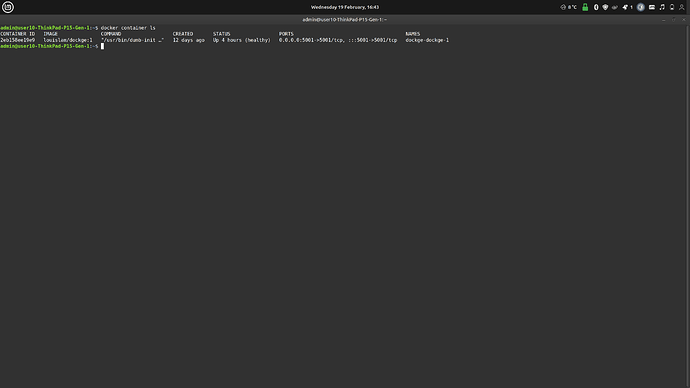Click the container name 'dockge-dockge-1'

(427, 40)
